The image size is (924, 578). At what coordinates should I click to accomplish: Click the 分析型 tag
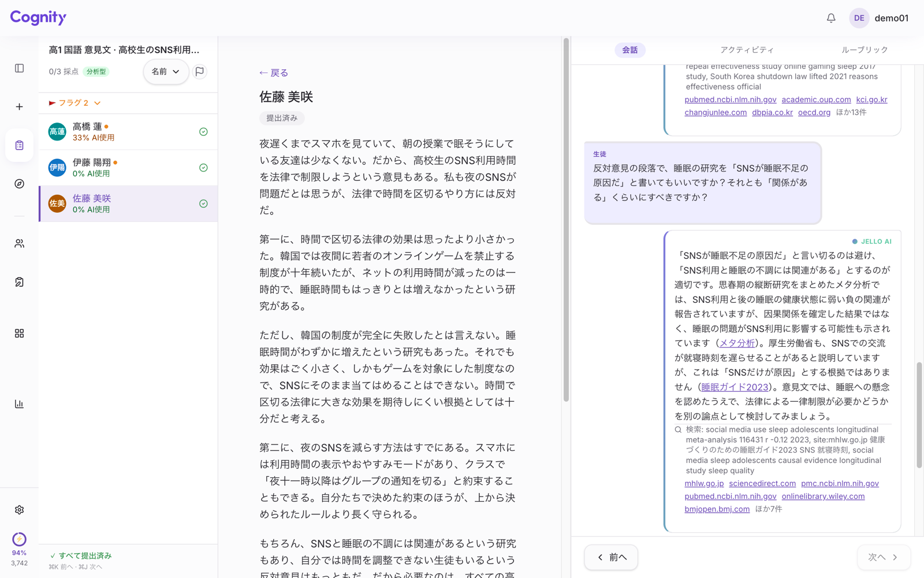click(x=96, y=72)
